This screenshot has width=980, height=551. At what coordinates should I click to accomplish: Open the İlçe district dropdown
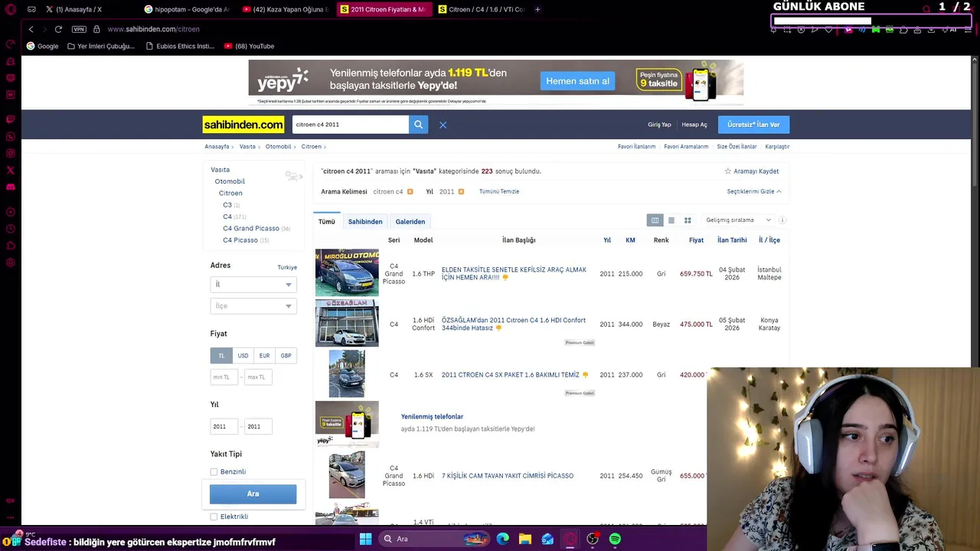coord(253,306)
